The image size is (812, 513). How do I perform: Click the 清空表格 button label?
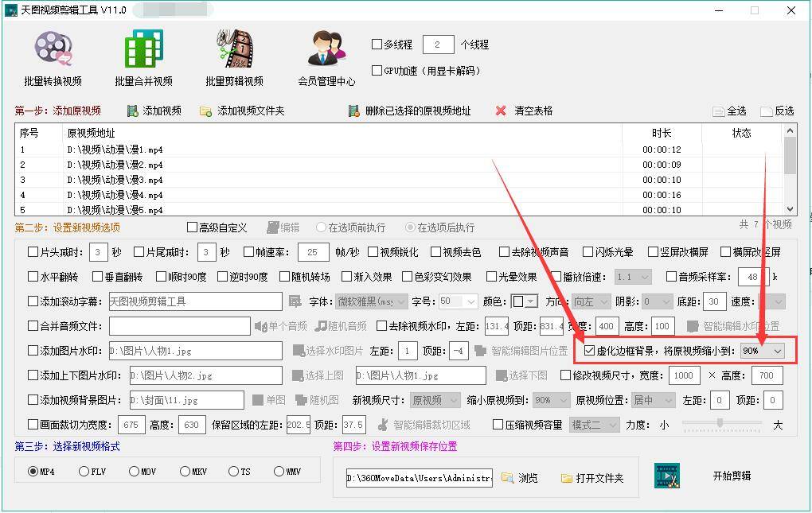(533, 111)
